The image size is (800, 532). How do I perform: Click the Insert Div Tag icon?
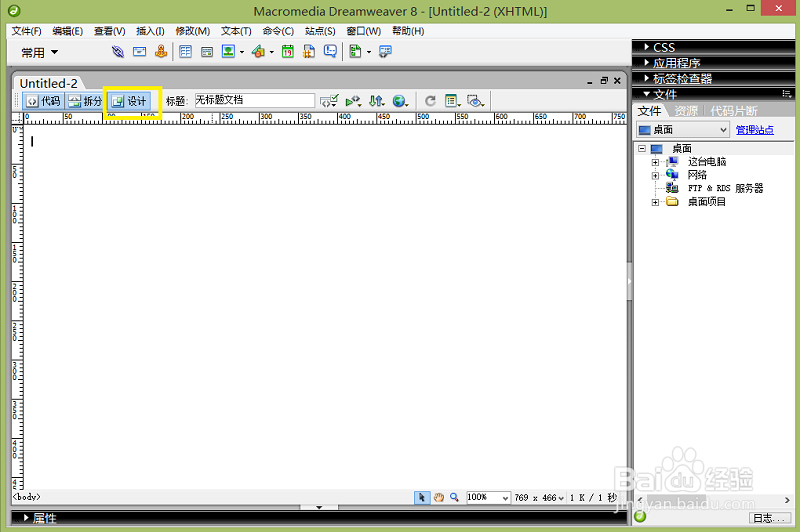(207, 52)
